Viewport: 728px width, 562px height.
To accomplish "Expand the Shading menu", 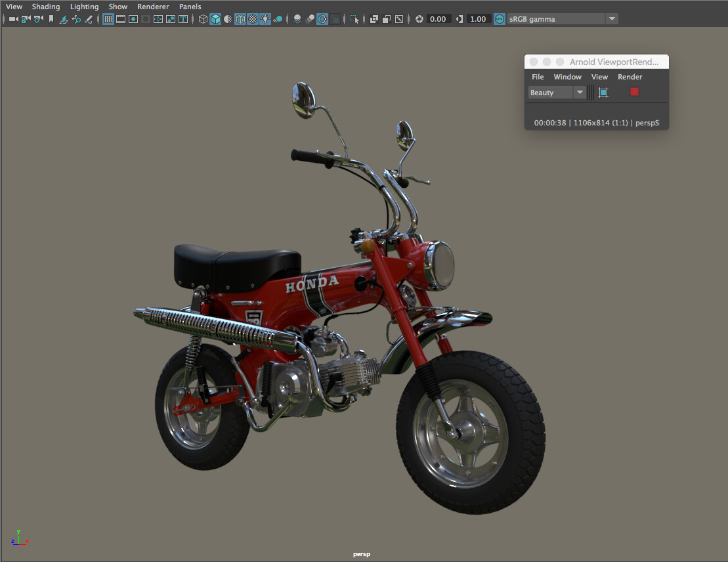I will pyautogui.click(x=46, y=6).
